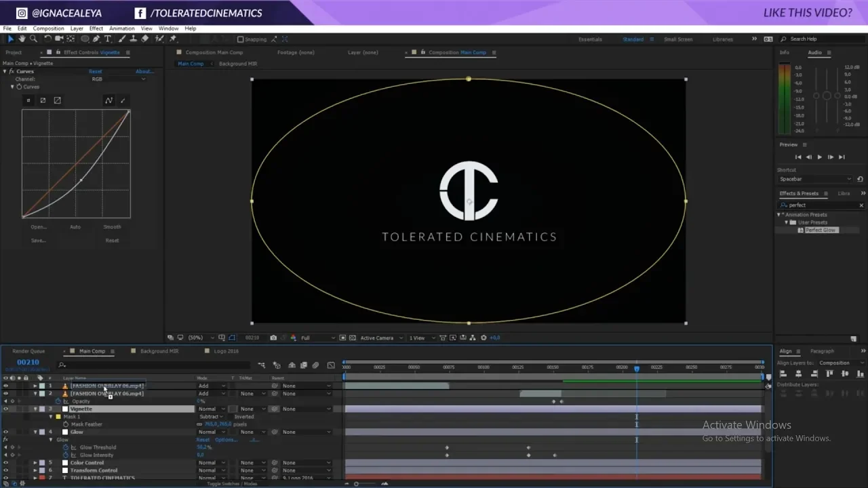Viewport: 868px width, 488px height.
Task: Select the Puppet Pin tool
Action: pyautogui.click(x=173, y=39)
